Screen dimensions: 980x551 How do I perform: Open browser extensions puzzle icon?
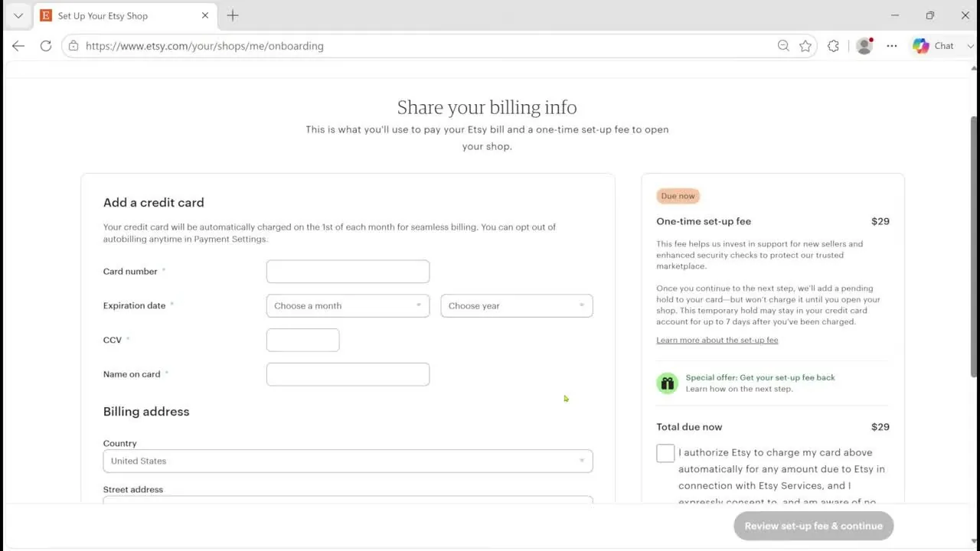(x=833, y=46)
